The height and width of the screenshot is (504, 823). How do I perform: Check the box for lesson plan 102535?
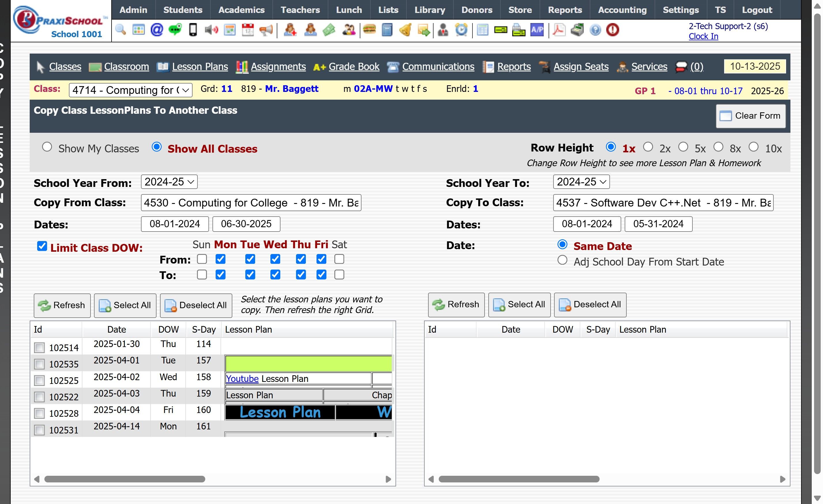(39, 364)
